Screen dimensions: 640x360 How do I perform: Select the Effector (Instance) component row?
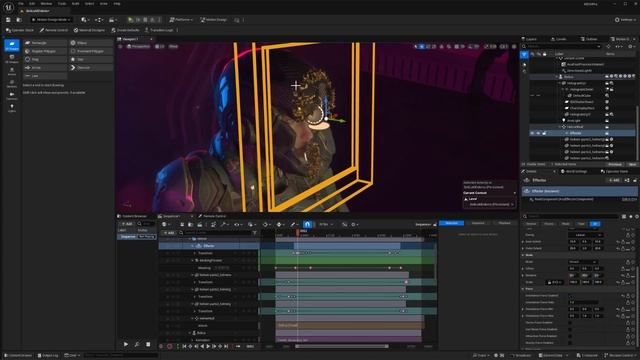(580, 191)
